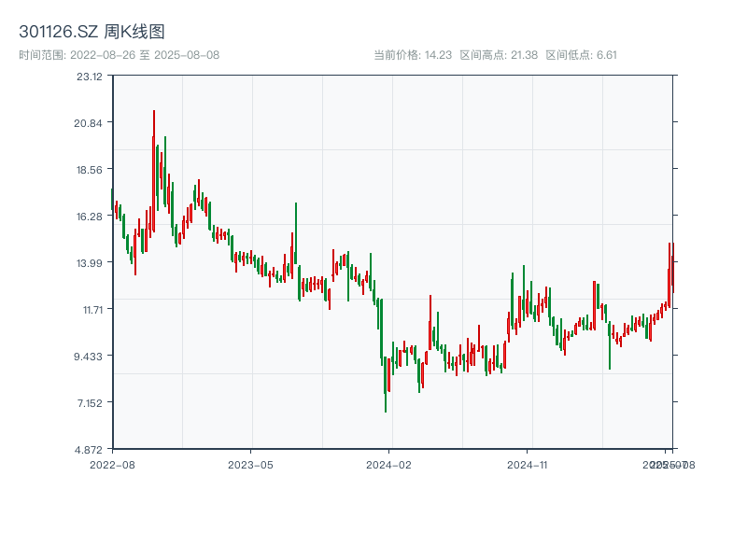
Task: Click the 2022-08 x-axis date label
Action: tap(112, 464)
